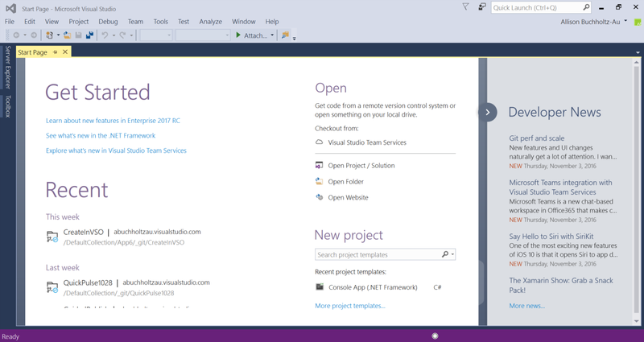Click the notifications flag icon in title bar
The height and width of the screenshot is (342, 644).
(x=465, y=7)
